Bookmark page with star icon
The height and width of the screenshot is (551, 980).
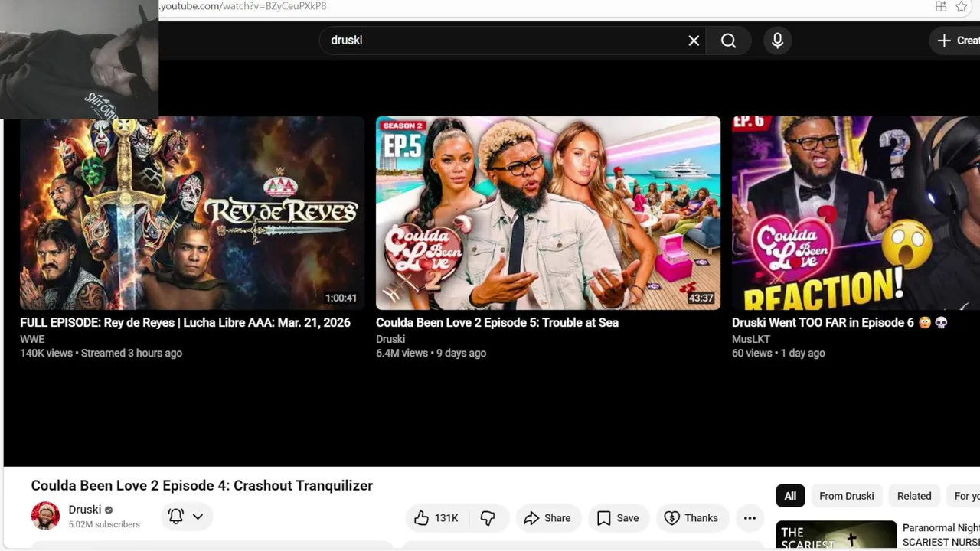[962, 6]
